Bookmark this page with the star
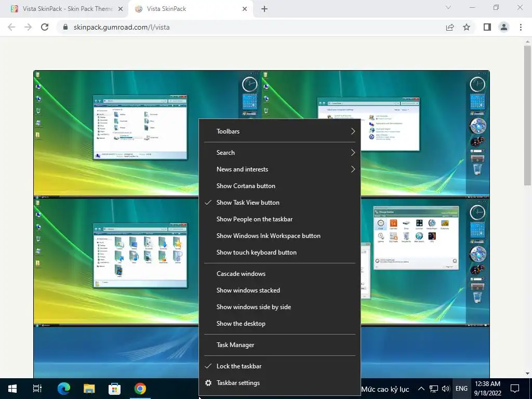This screenshot has height=399, width=532. point(467,27)
